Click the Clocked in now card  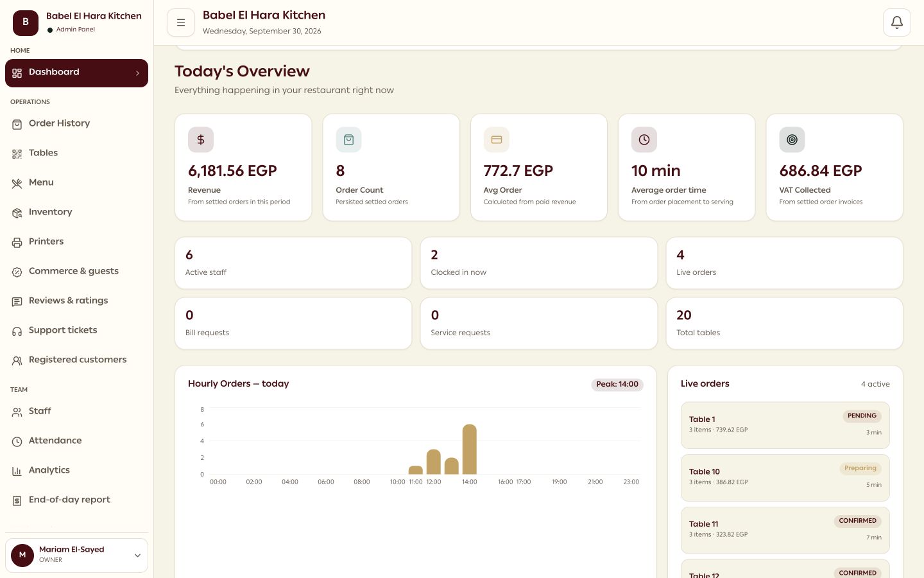coord(539,263)
